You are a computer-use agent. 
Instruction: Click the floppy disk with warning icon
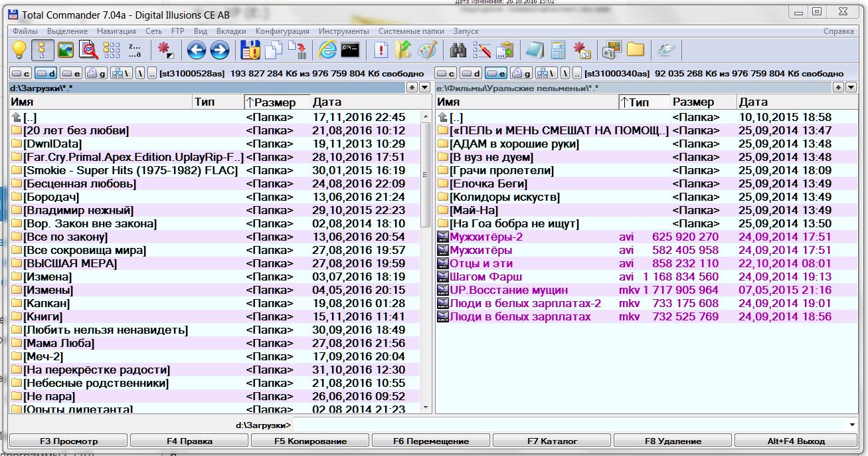pos(250,50)
